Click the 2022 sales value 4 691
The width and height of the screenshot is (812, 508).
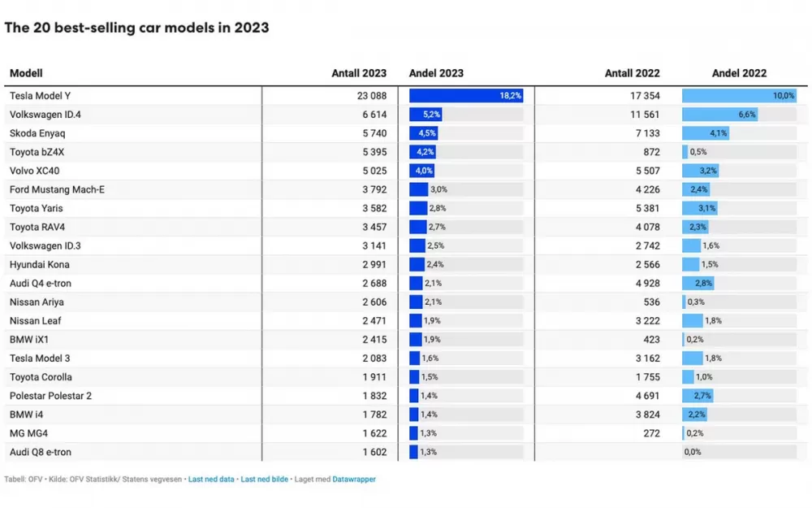click(648, 396)
